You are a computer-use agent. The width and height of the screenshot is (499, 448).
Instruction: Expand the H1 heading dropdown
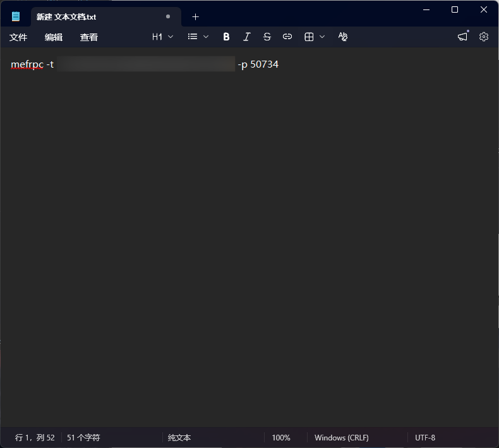[x=162, y=37]
